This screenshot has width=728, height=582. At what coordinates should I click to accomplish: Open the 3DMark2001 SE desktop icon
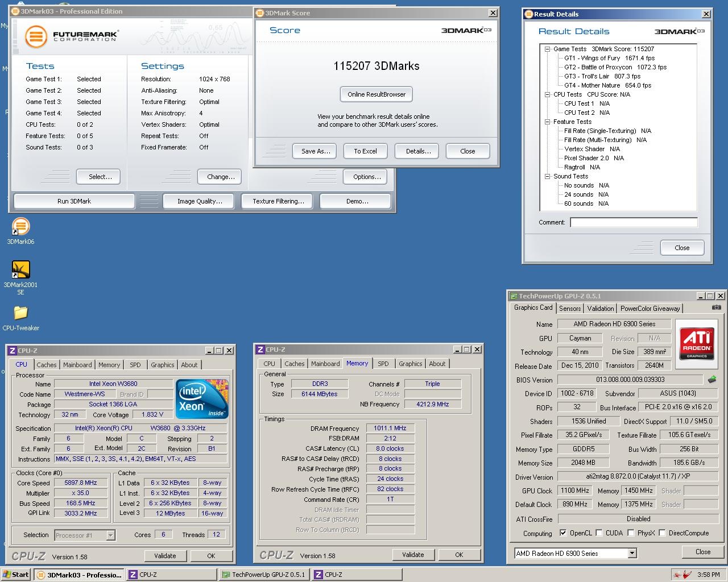tap(20, 270)
